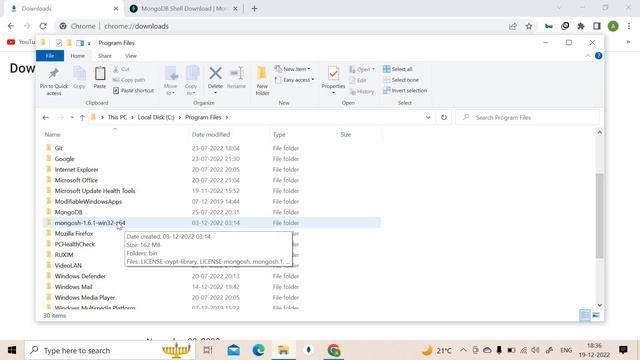Collapse the ribbon with chevron

588,56
